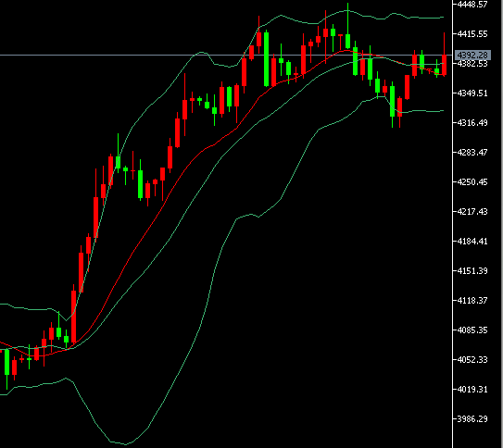The height and width of the screenshot is (448, 503).
Task: Click the 4085.35 price axis label
Action: [x=472, y=330]
